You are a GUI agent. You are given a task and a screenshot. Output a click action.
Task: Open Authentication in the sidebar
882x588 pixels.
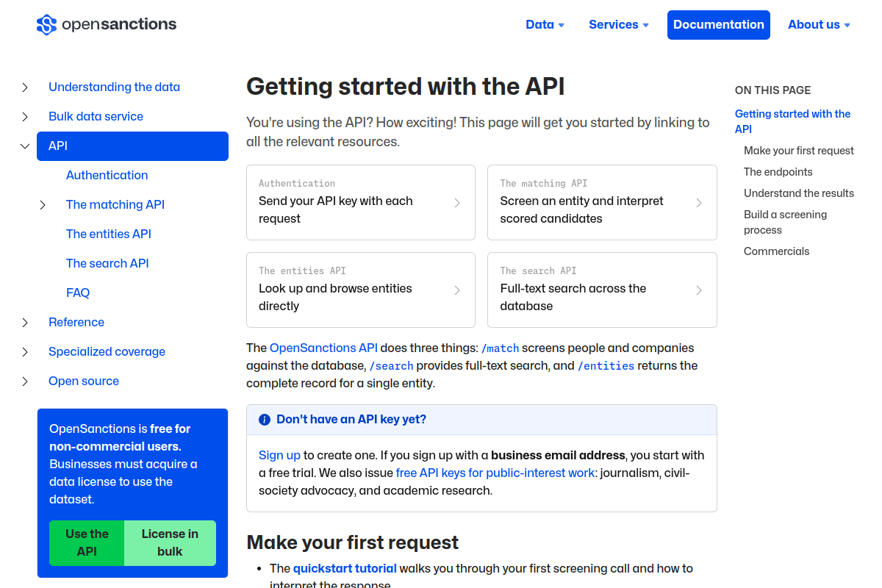click(107, 176)
